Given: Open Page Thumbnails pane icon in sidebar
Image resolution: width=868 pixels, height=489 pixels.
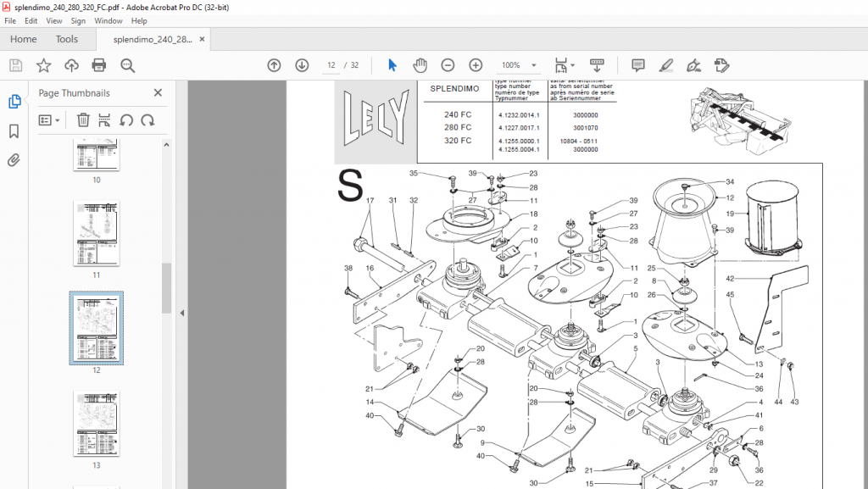Looking at the screenshot, I should [14, 102].
